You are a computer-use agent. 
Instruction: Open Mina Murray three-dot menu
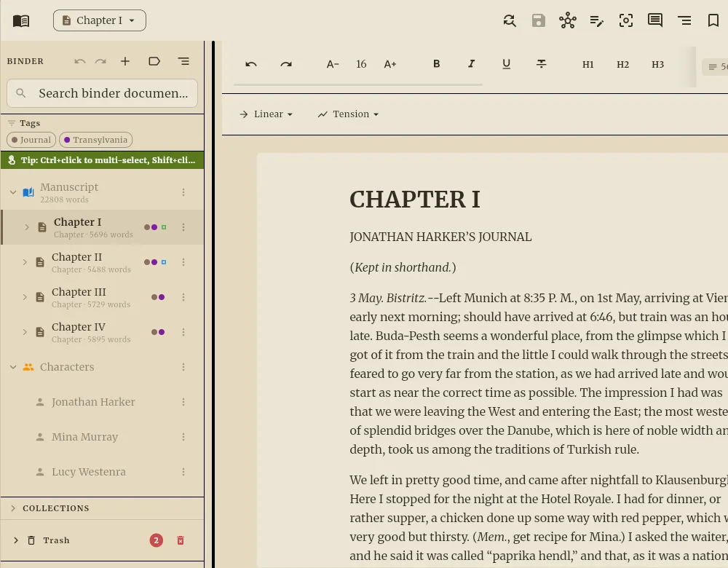point(183,437)
